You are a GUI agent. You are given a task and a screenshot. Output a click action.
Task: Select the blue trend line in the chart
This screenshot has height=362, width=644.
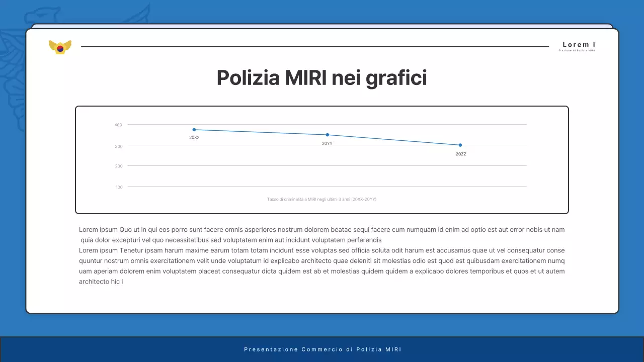(x=262, y=132)
